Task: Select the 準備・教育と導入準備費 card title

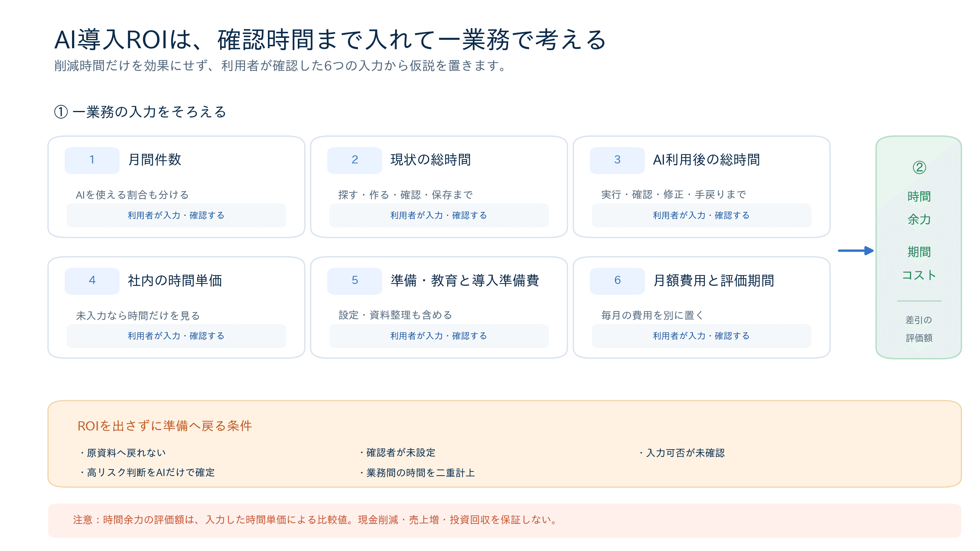Action: 465,280
